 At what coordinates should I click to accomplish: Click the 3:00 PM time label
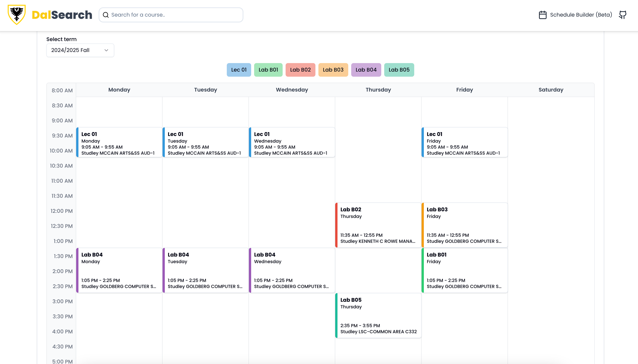[x=62, y=302]
